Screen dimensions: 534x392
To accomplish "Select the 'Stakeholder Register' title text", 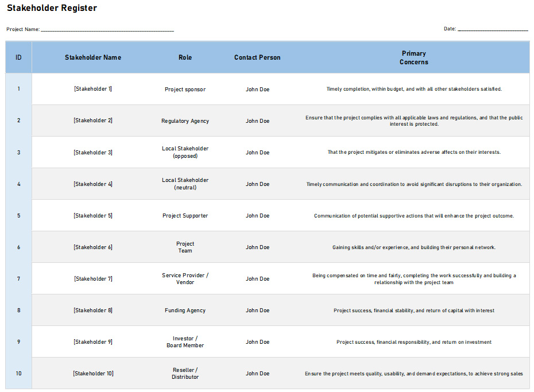I will point(52,8).
